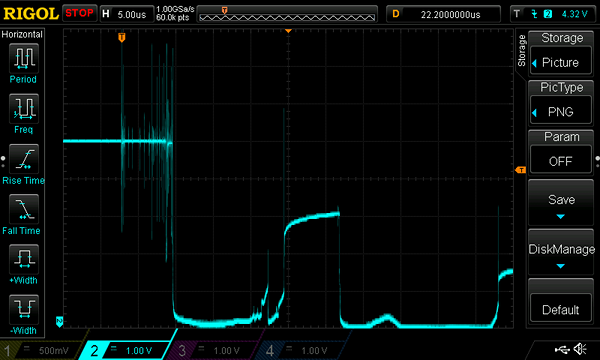This screenshot has width=600, height=360.
Task: Click the trigger level marker on right edge
Action: (520, 169)
